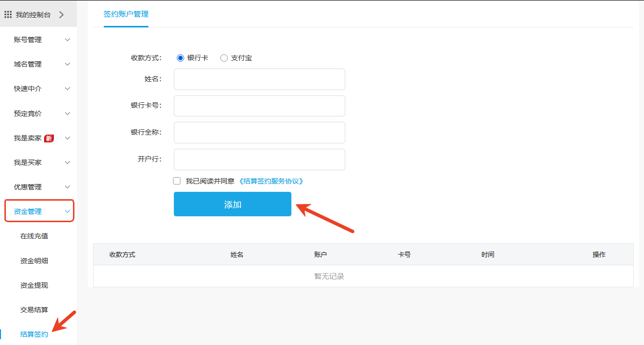Click into the 开户行 input box

[x=260, y=160]
